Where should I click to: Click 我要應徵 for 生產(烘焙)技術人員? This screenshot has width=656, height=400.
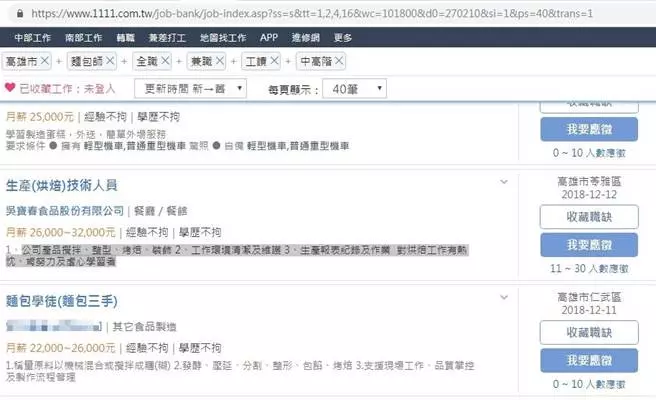(x=589, y=245)
